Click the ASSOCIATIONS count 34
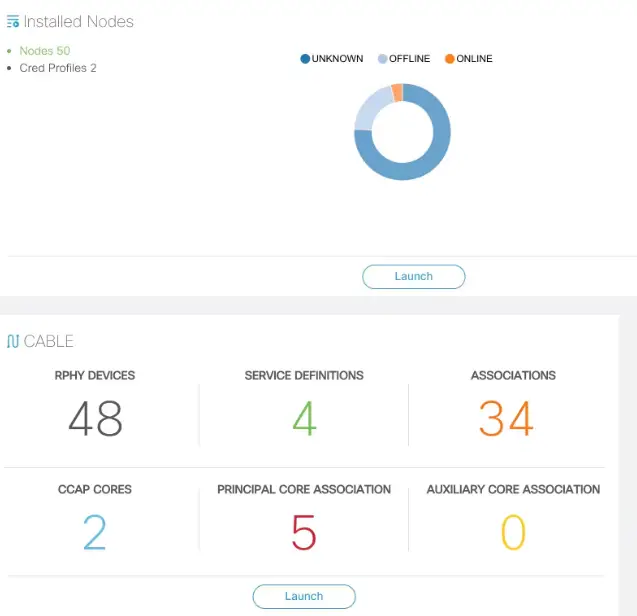 (506, 418)
